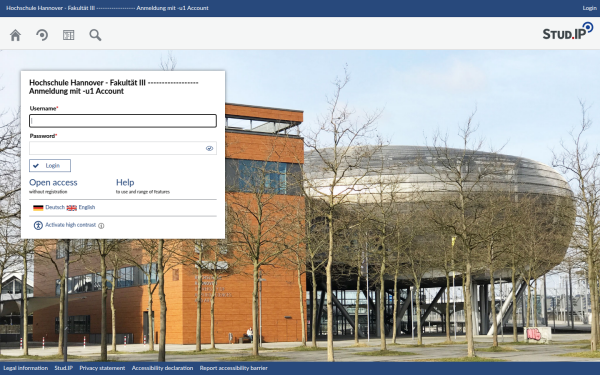The width and height of the screenshot is (600, 375).
Task: Open the Help link
Action: (125, 183)
